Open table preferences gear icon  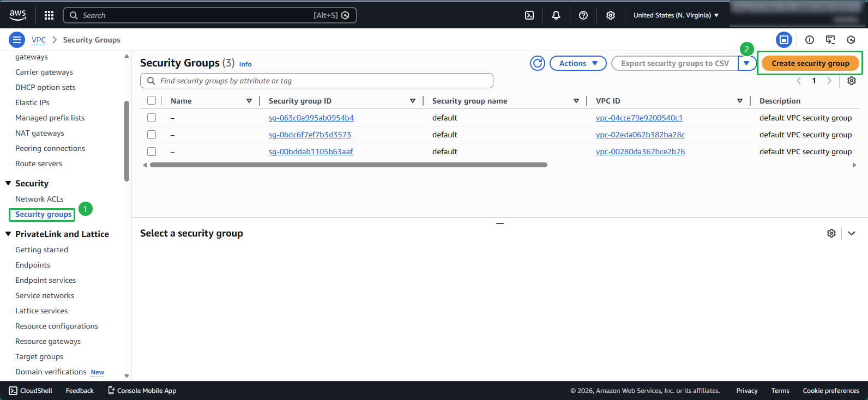852,81
